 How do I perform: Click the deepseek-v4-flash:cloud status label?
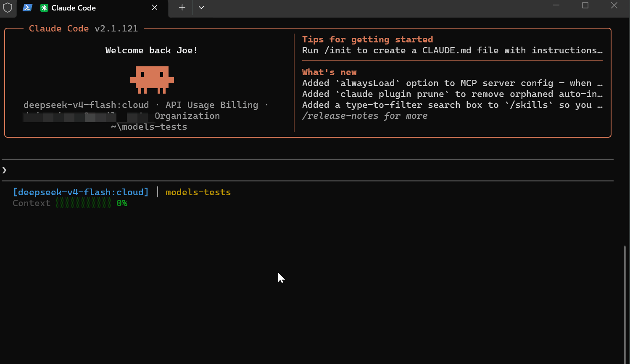click(81, 192)
